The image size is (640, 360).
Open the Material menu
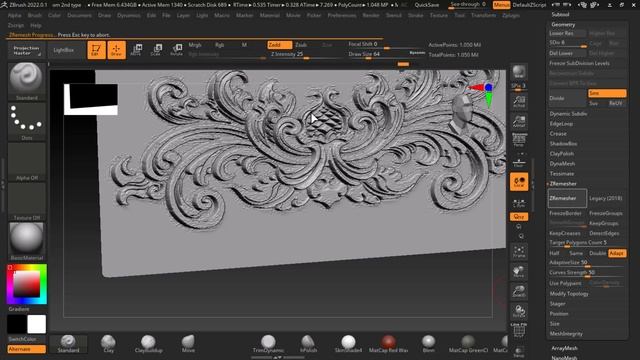[x=270, y=16]
